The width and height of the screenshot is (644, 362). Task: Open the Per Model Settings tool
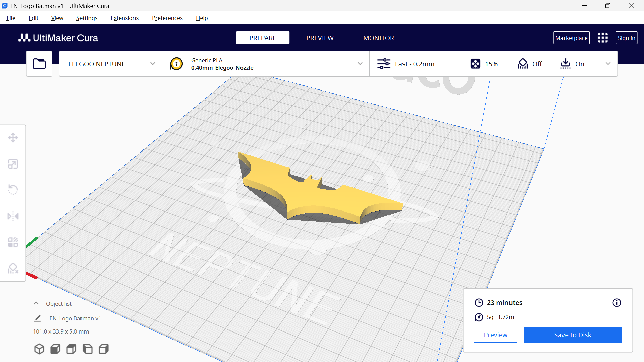click(x=13, y=242)
